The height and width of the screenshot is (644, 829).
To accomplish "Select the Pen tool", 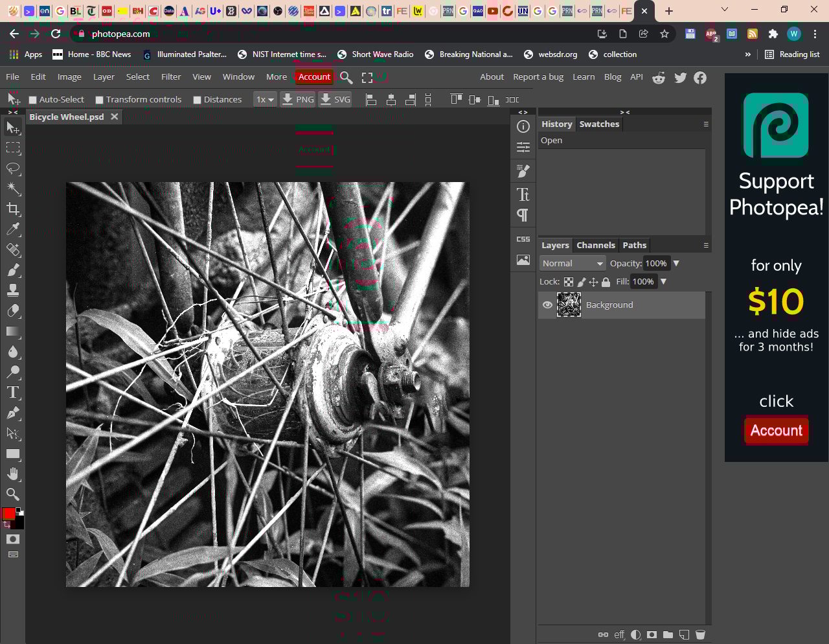I will click(13, 413).
